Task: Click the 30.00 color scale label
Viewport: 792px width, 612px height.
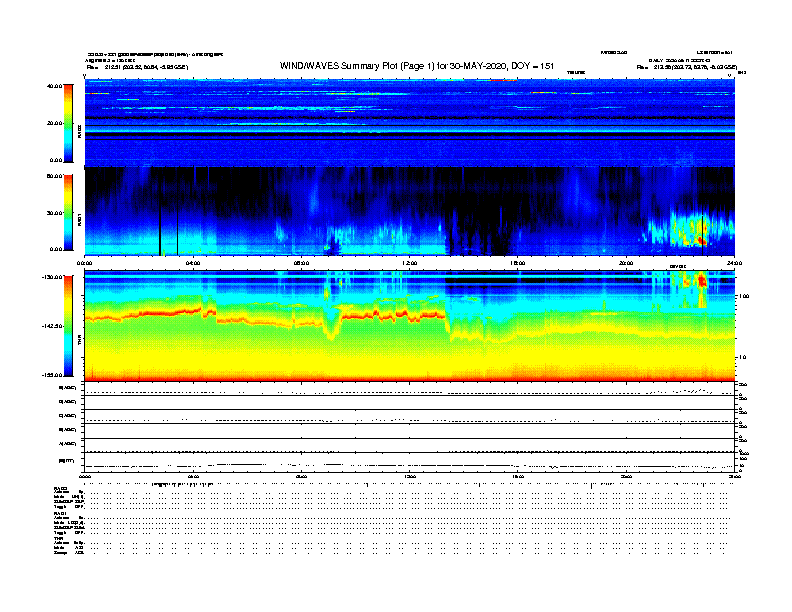Action: (x=54, y=213)
